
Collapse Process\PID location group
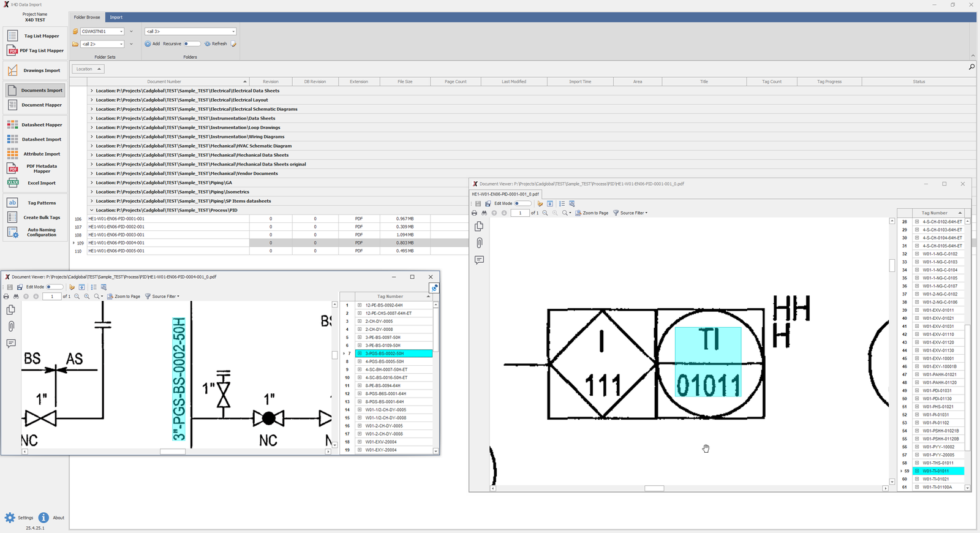point(92,210)
